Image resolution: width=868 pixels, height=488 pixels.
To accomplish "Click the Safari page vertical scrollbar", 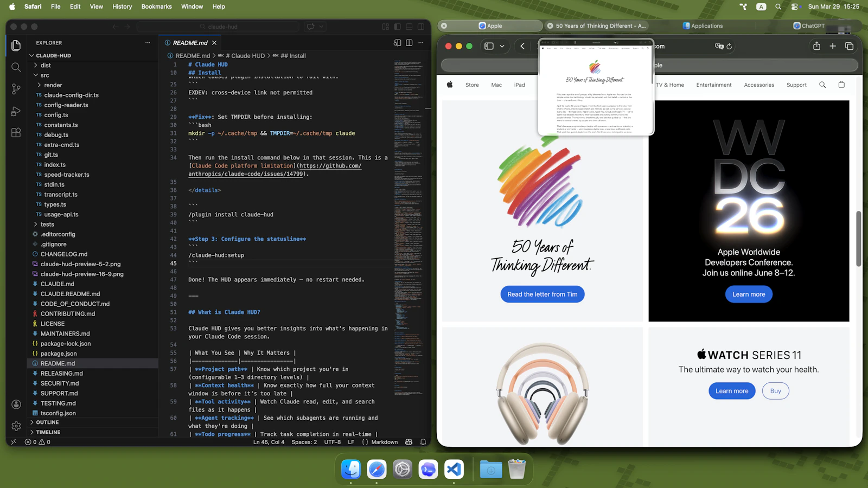I will click(x=859, y=239).
